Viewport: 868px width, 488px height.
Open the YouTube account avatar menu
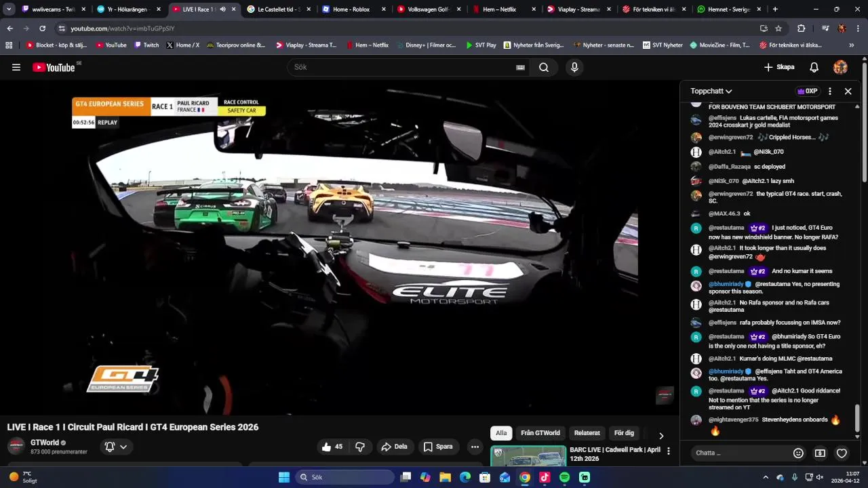coord(840,67)
